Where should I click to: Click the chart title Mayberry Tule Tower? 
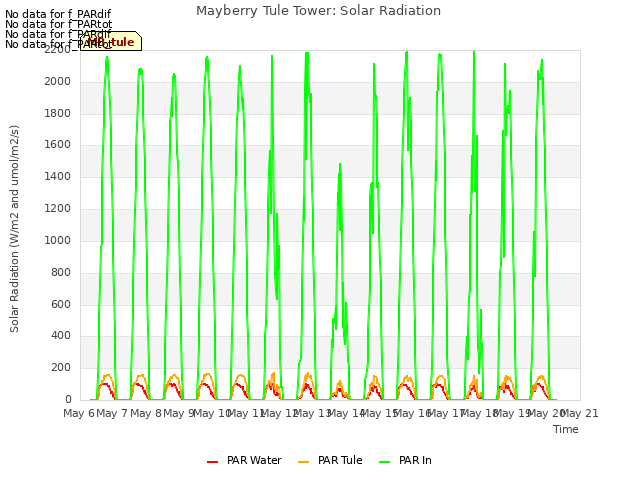point(318,11)
